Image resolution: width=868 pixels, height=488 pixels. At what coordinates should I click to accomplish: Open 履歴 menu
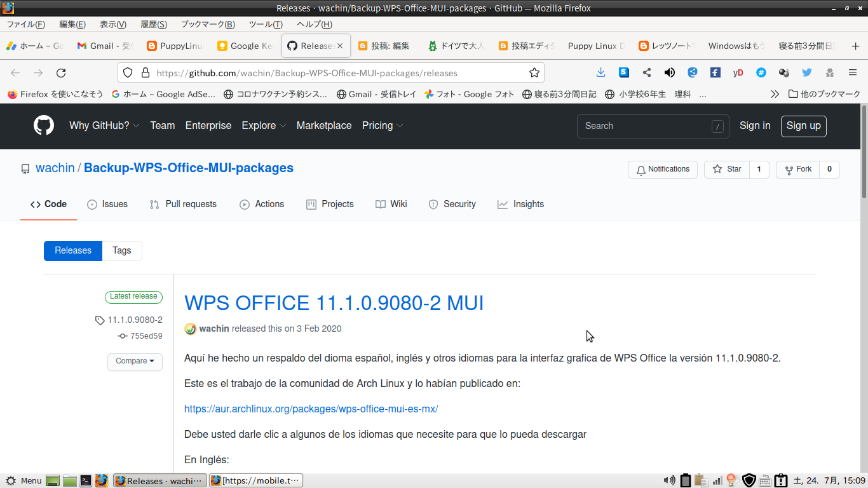[154, 24]
